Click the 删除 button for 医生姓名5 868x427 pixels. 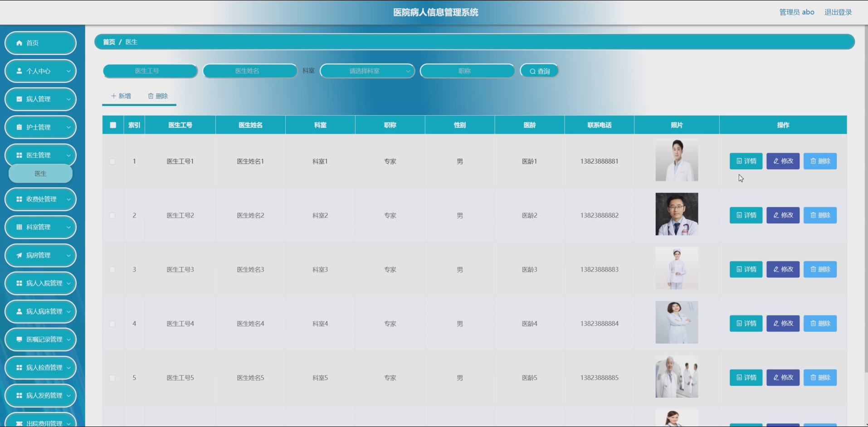(x=820, y=378)
